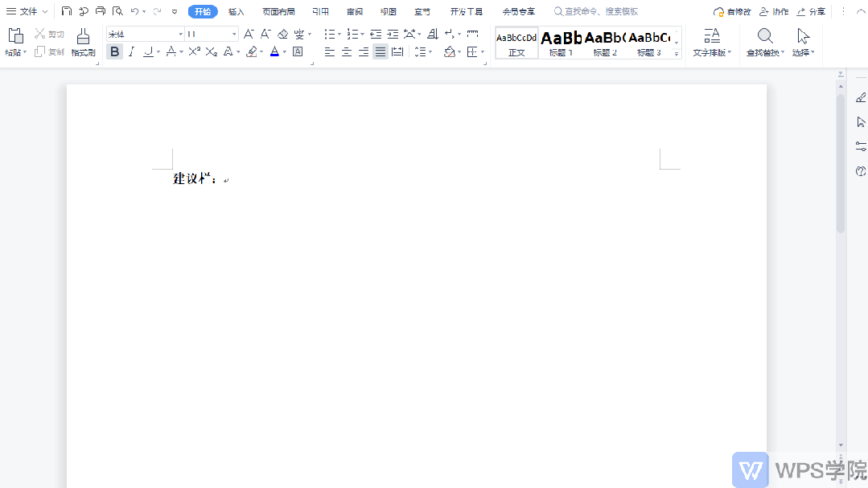Click the Save icon in quick access bar
Screen dimensions: 868x488
(x=67, y=11)
